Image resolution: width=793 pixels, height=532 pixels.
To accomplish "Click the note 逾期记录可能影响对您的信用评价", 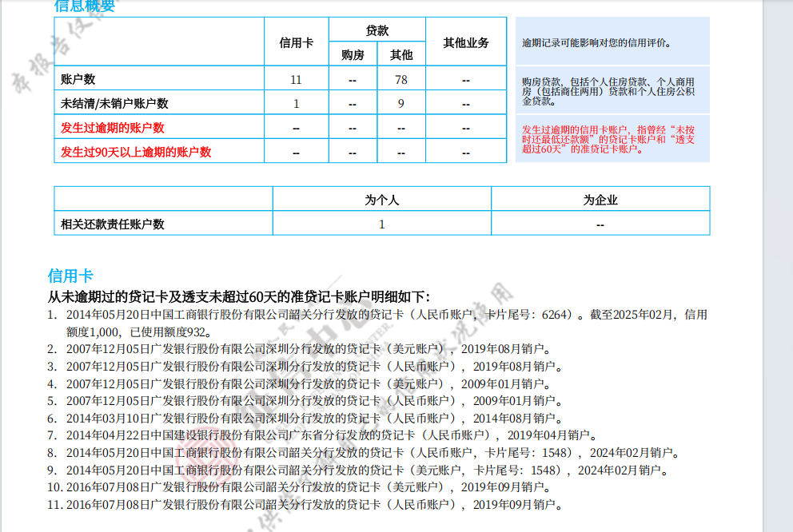I will point(597,43).
